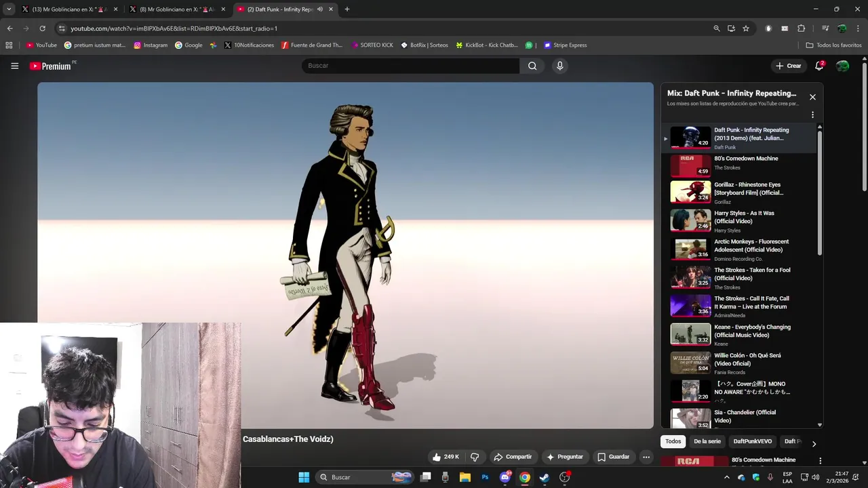Viewport: 868px width, 488px height.
Task: Select the Todos filter chip
Action: pos(673,441)
